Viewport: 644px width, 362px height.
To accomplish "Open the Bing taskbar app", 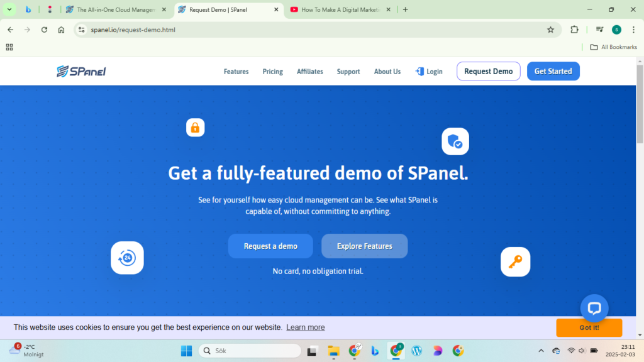I will (375, 351).
